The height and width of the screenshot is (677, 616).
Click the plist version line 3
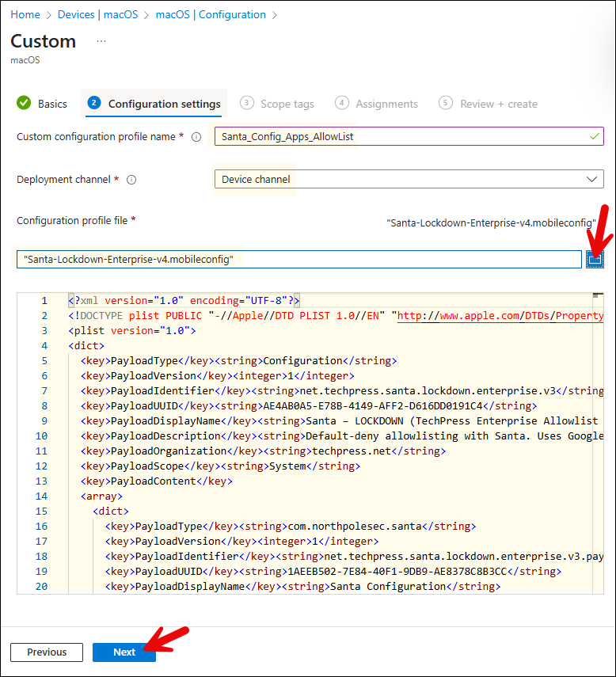132,331
